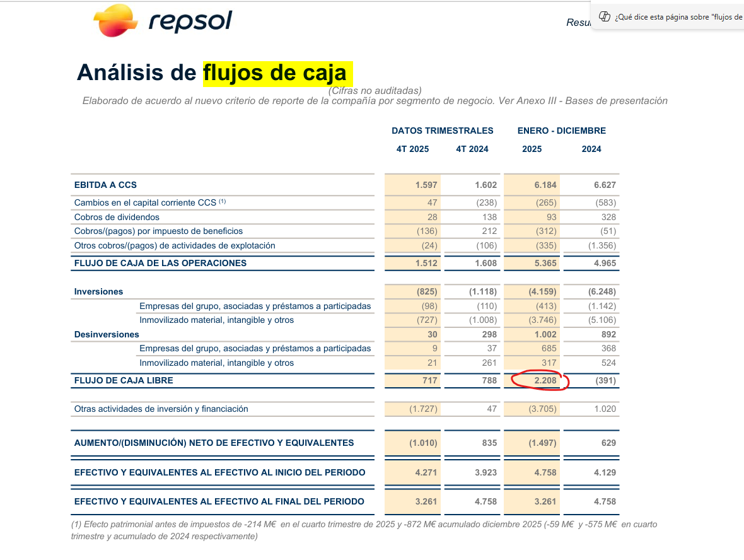This screenshot has width=744, height=560.
Task: Select the '¿Qué dice esta página sobre' suggestion
Action: 678,17
